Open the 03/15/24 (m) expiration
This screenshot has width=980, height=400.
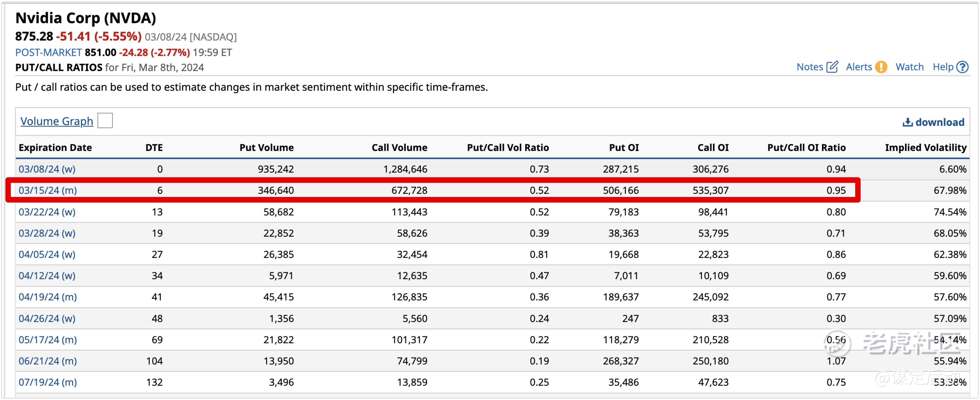coord(48,190)
